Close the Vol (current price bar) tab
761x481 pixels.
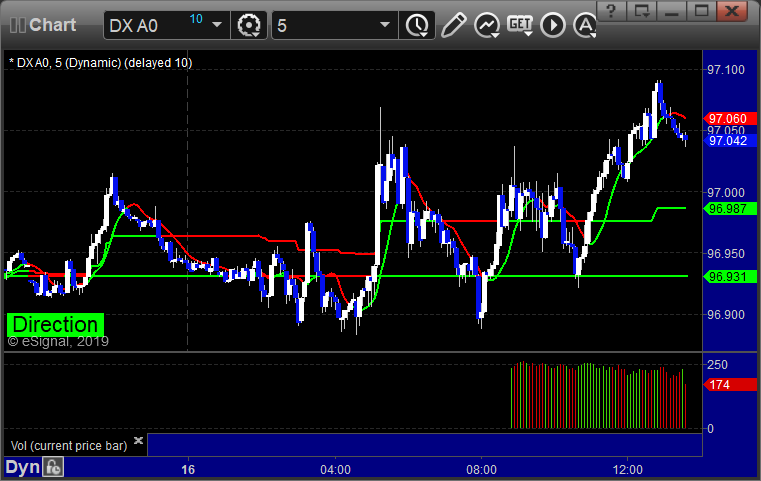click(x=138, y=440)
